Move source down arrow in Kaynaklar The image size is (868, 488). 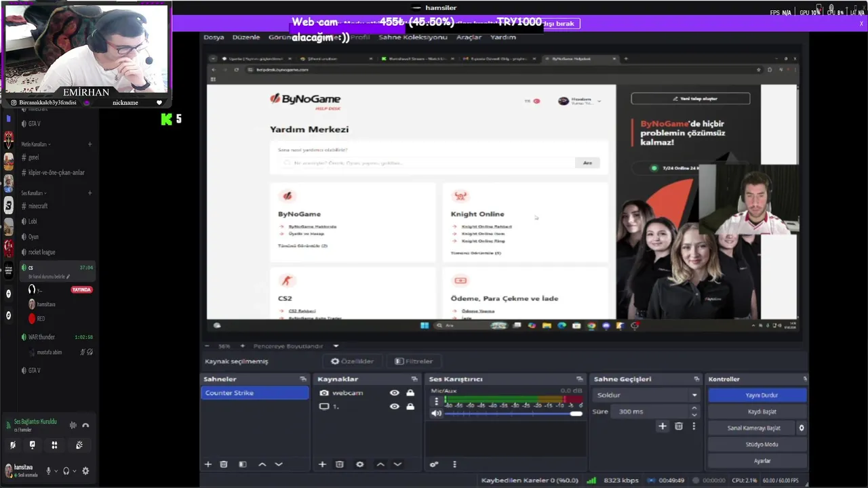pyautogui.click(x=397, y=464)
